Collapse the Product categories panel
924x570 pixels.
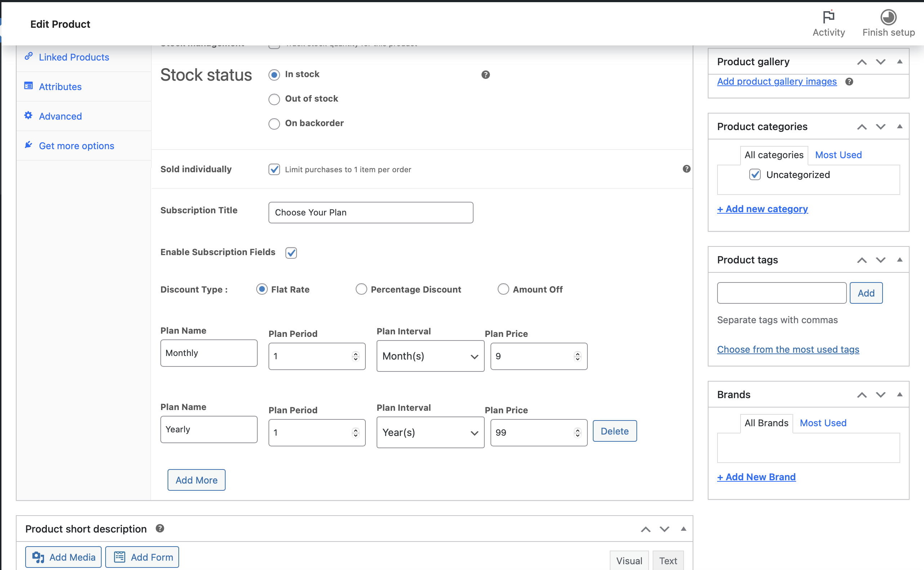tap(899, 126)
